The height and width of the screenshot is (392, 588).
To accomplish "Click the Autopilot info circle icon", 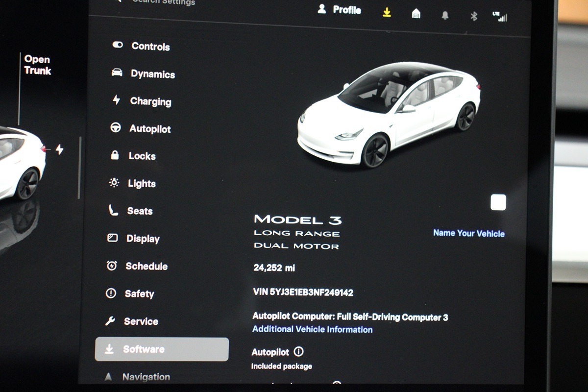I will [298, 351].
